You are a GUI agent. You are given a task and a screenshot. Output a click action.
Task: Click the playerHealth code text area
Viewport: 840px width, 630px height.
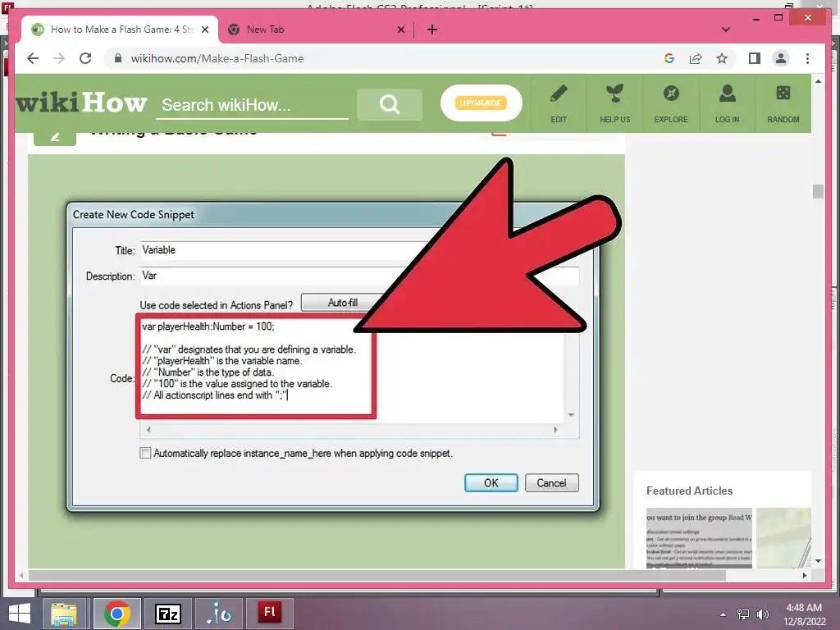point(256,367)
